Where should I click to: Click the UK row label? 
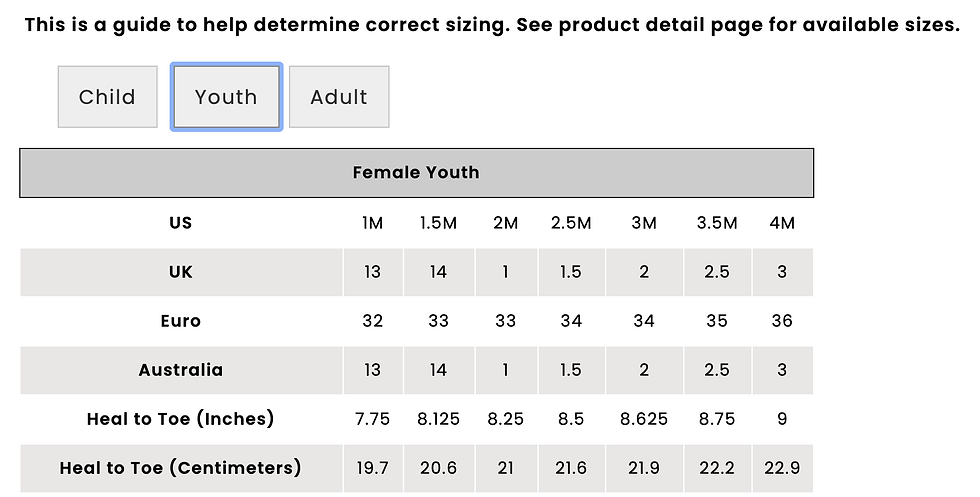pos(181,272)
